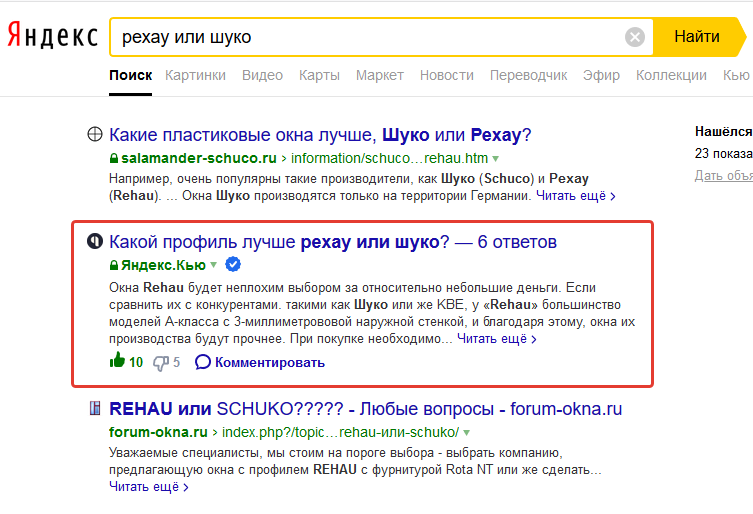Image resolution: width=753 pixels, height=514 pixels.
Task: Switch to the Видео tab
Action: [262, 75]
